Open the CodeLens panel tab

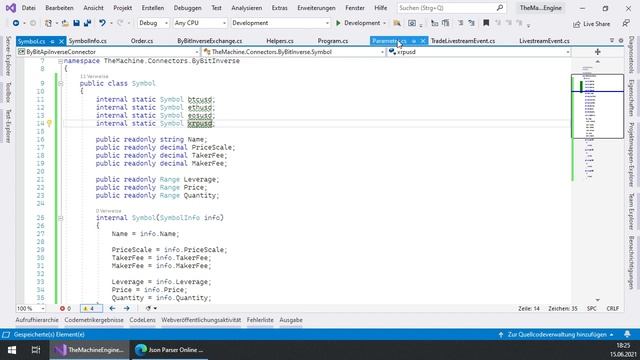(x=142, y=320)
